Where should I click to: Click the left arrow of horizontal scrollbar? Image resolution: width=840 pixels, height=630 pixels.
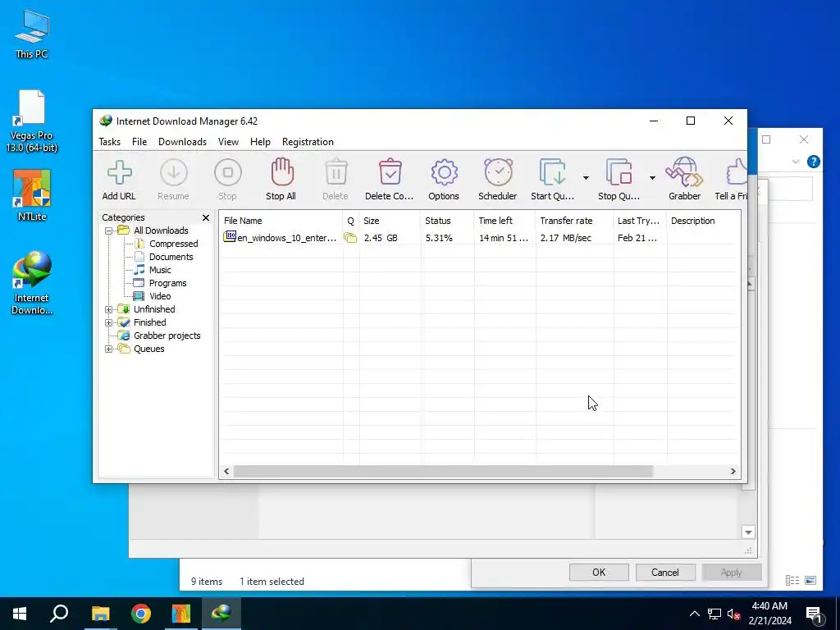[x=226, y=472]
